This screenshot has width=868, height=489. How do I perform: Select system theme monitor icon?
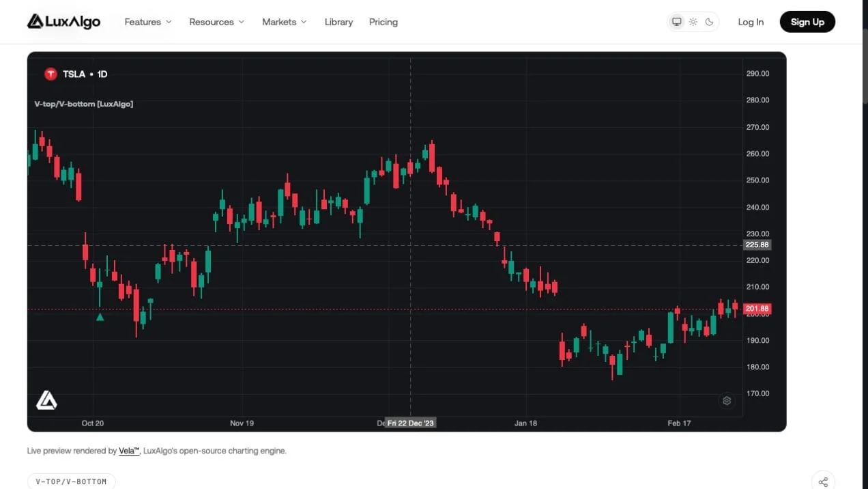[x=677, y=22]
